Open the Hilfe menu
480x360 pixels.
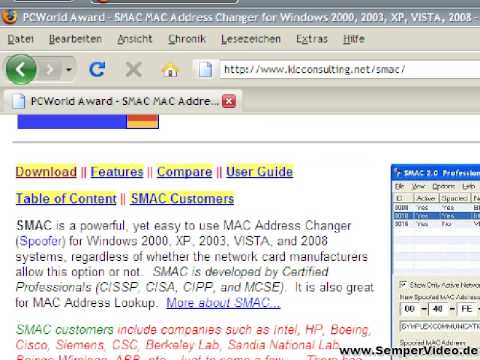(x=354, y=39)
